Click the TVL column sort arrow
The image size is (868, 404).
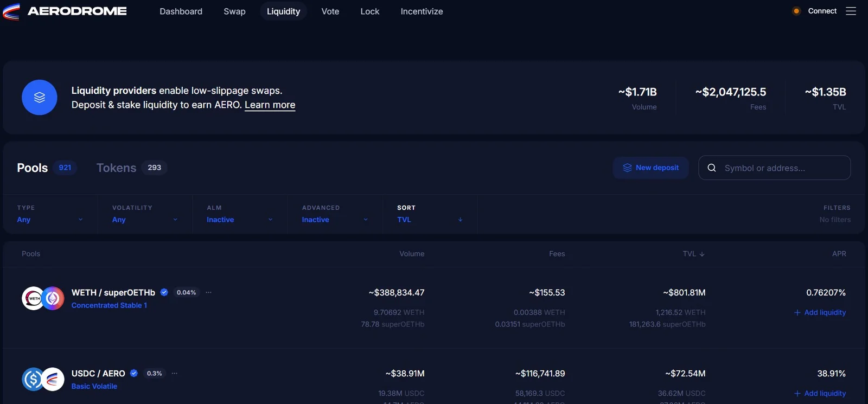coord(702,254)
